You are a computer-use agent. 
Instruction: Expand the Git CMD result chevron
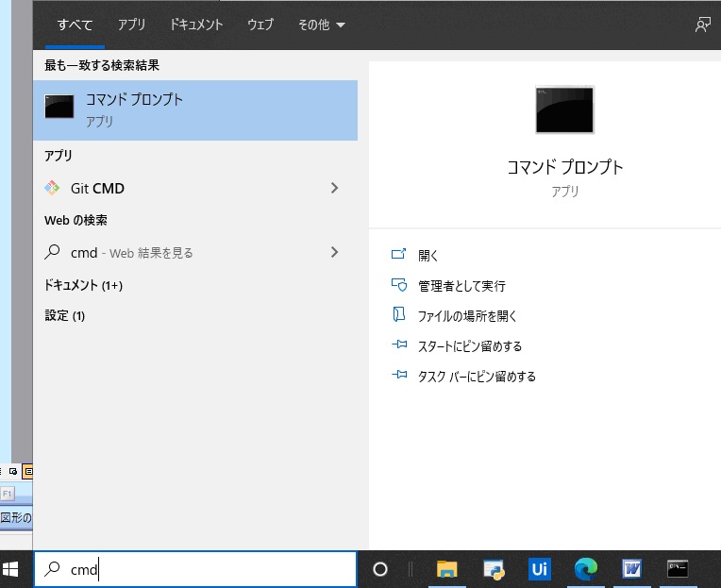point(334,188)
